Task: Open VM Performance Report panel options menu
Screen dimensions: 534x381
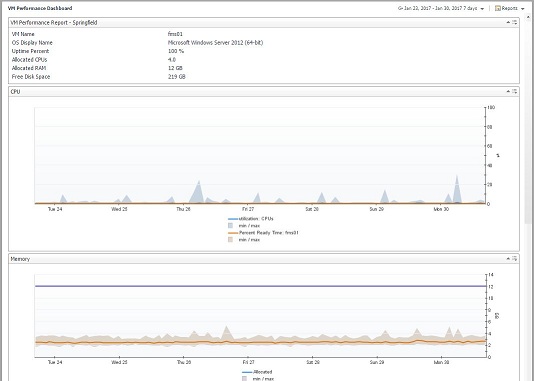Action: (515, 22)
